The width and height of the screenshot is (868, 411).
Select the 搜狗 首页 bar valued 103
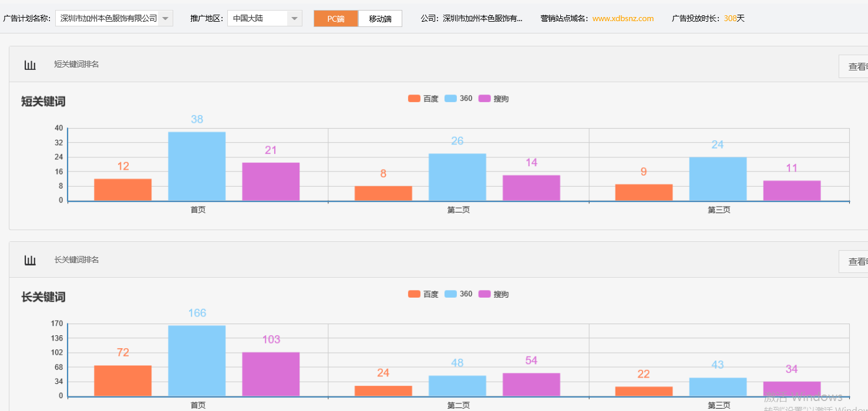tap(271, 374)
